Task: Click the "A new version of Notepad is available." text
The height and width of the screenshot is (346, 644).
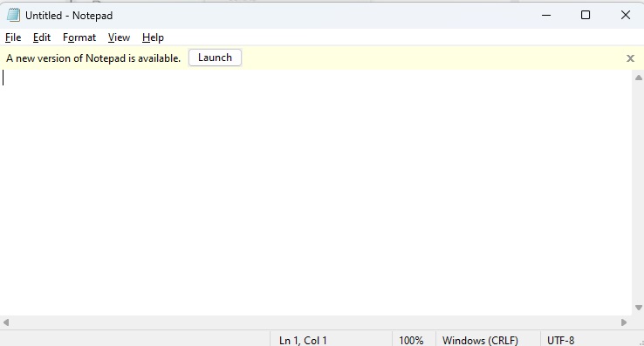Action: 93,58
